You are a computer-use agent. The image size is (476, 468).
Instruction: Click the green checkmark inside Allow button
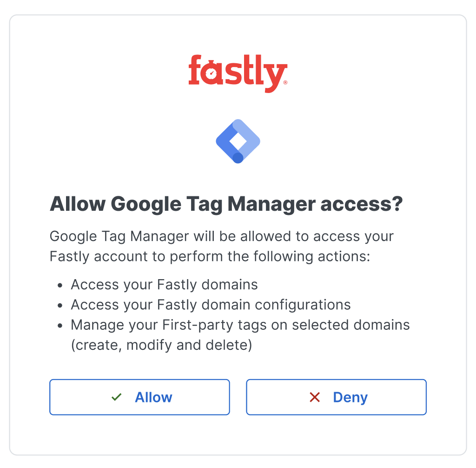click(x=117, y=397)
